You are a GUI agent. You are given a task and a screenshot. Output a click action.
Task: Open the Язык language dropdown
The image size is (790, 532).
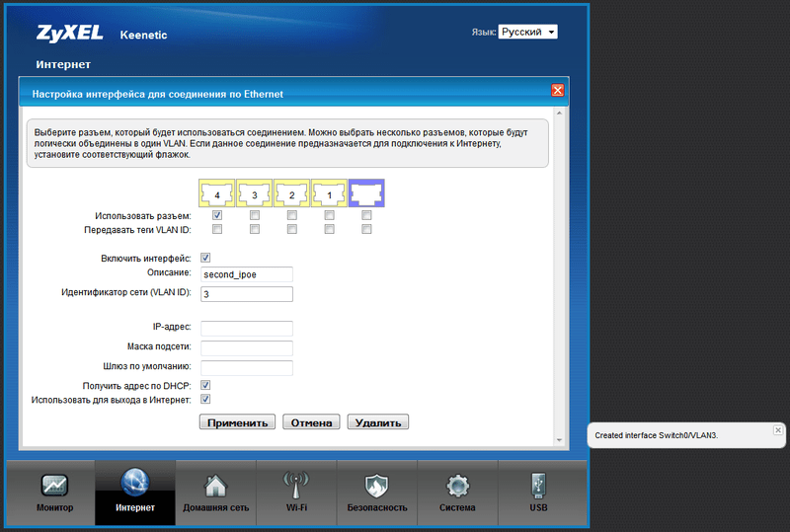527,32
